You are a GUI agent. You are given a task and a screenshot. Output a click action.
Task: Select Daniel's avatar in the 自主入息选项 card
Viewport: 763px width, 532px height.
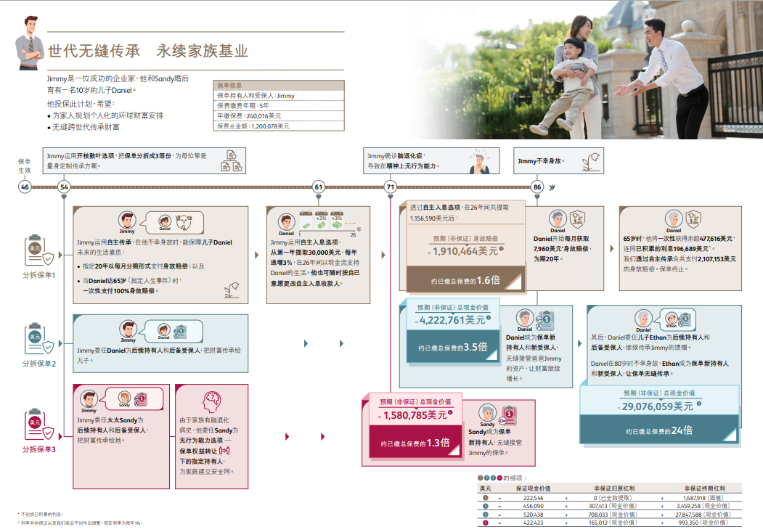(x=287, y=222)
